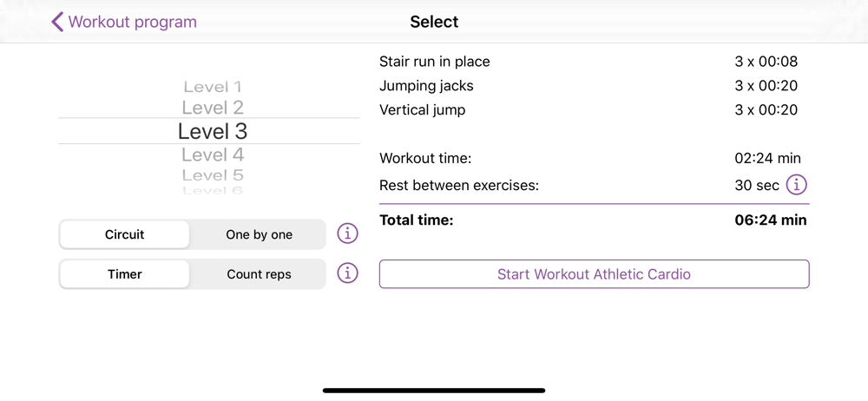Go back to Workout program

(x=132, y=22)
